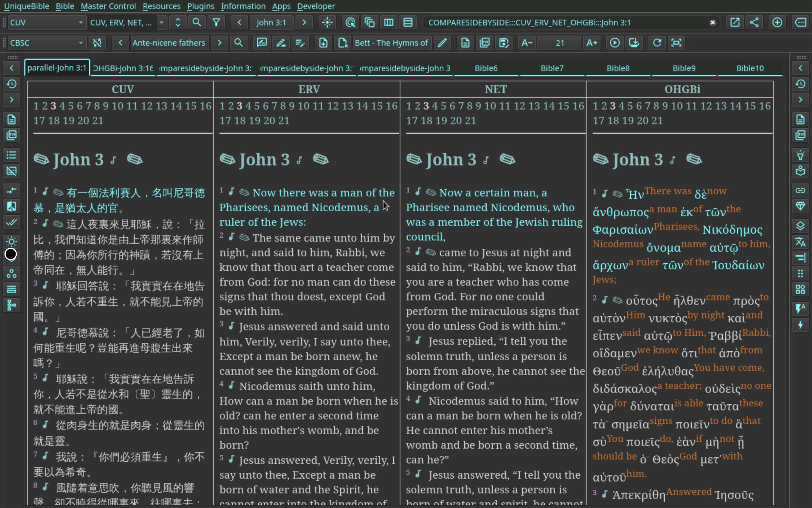812x508 pixels.
Task: Go to previous book before Ante-nicene fathers
Action: 120,43
